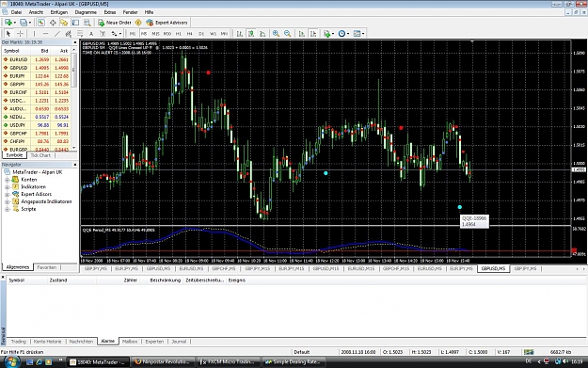Toggle the Terminal window icon
This screenshot has width=588, height=368.
click(x=75, y=23)
